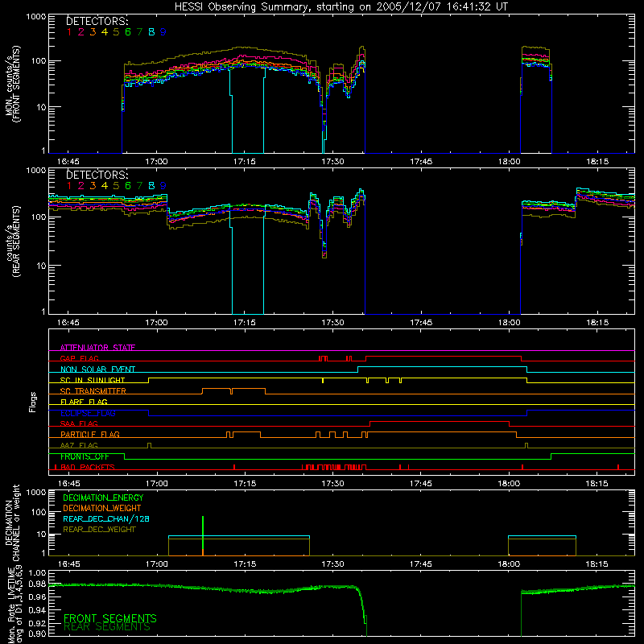Click the FLARE_FLAG label
Viewport: 644px width, 644px height.
[x=84, y=402]
